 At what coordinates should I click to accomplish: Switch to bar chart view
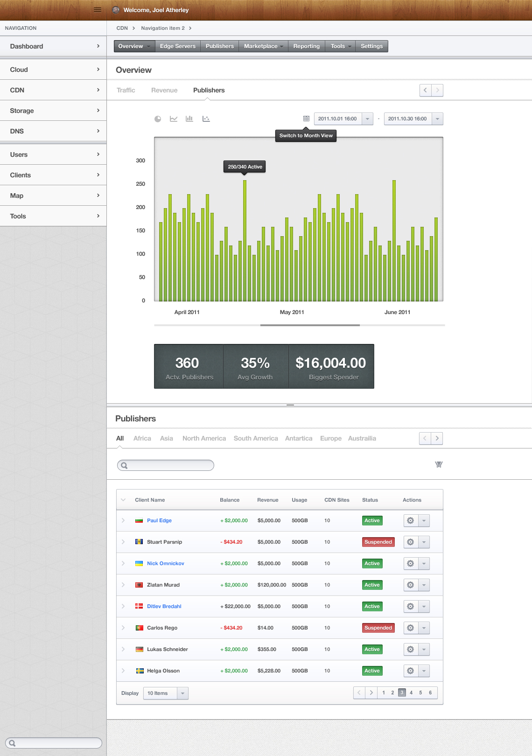pyautogui.click(x=189, y=119)
